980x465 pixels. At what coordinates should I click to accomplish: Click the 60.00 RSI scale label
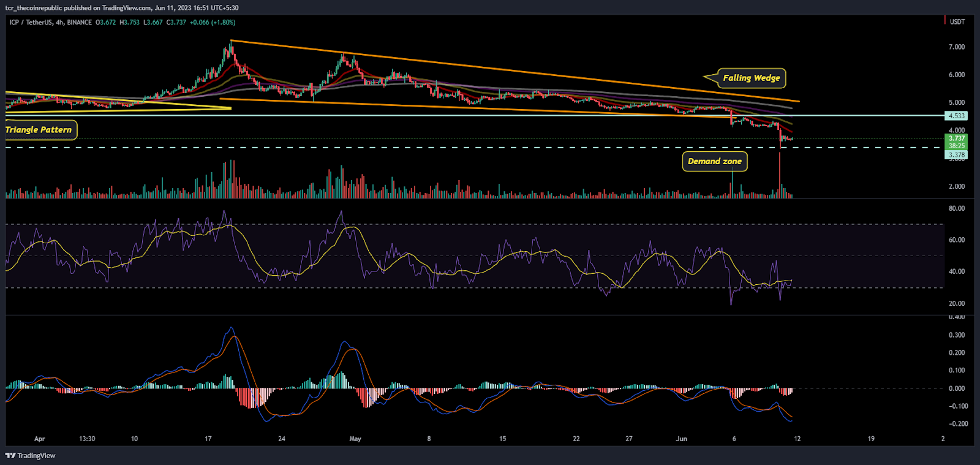957,240
